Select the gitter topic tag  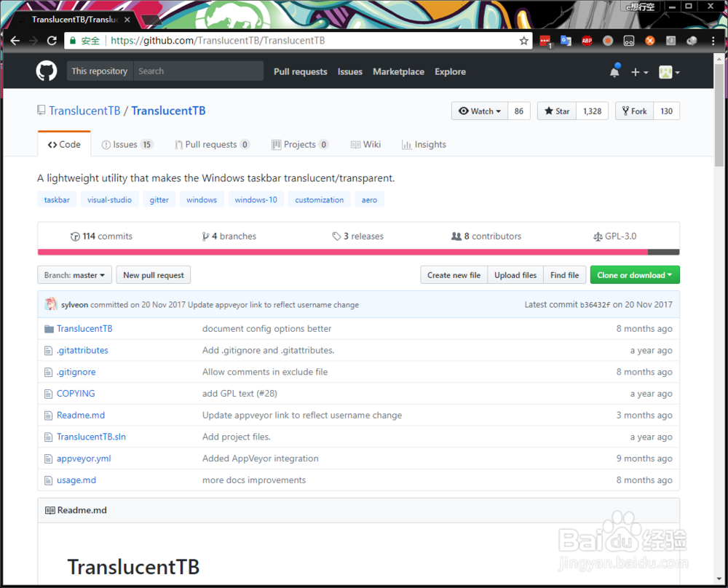point(159,199)
